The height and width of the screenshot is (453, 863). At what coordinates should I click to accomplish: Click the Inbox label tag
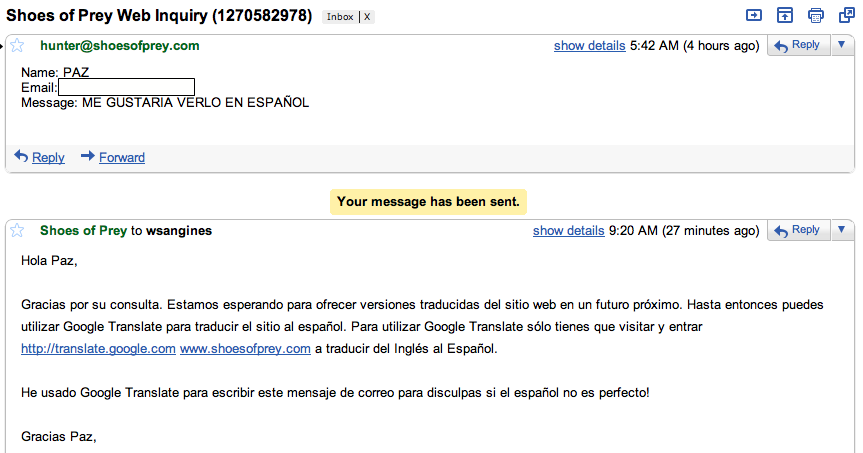tap(340, 17)
